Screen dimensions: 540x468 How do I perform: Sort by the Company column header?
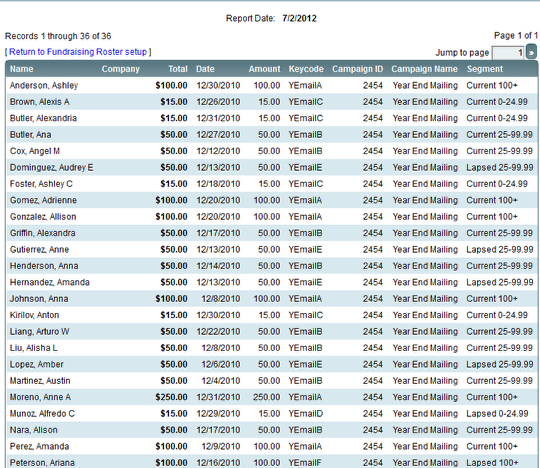click(121, 69)
